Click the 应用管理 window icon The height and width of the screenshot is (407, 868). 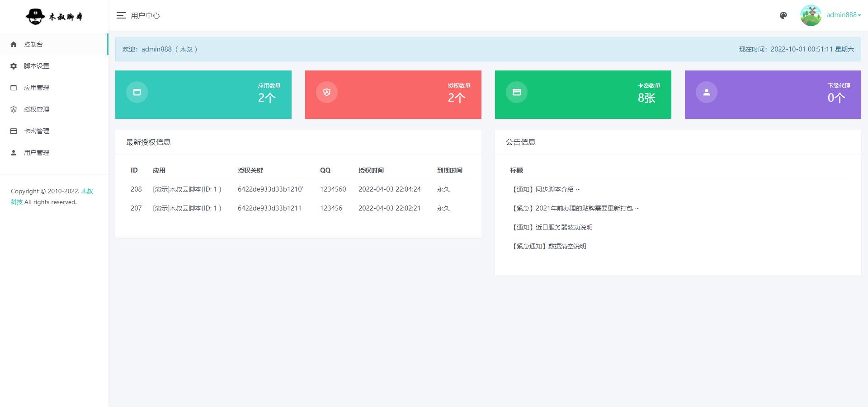click(x=14, y=88)
